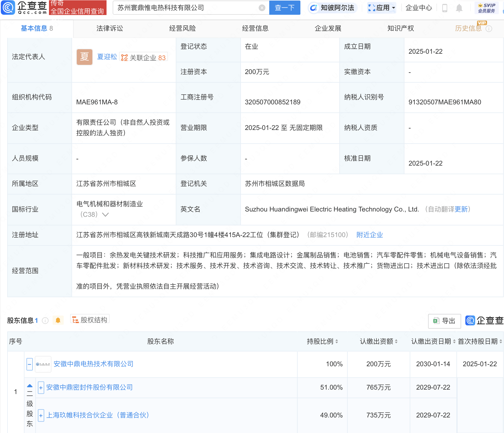Switch to 经营信息 tab
The width and height of the screenshot is (504, 433).
(x=255, y=28)
